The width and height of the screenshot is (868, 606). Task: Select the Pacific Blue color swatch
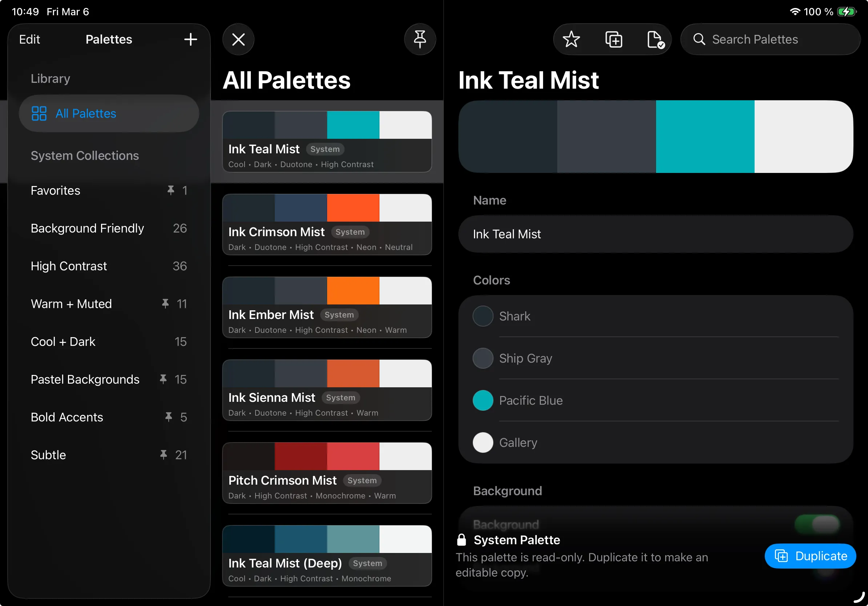[482, 400]
